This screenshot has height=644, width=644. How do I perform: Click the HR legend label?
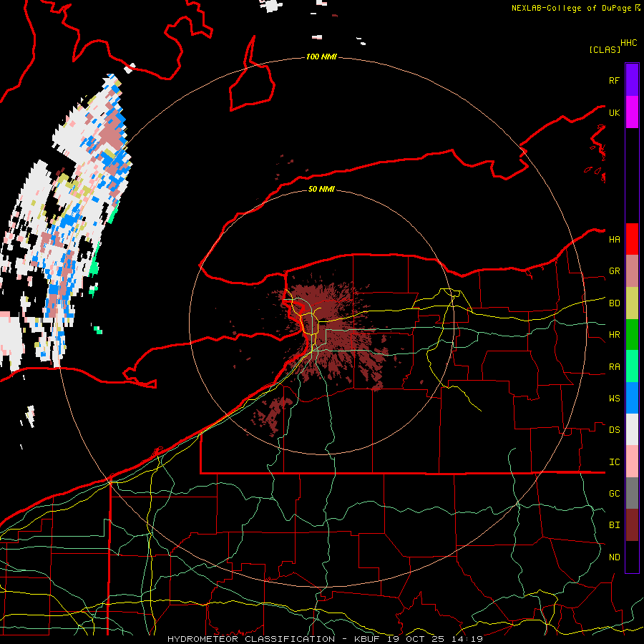click(x=615, y=334)
